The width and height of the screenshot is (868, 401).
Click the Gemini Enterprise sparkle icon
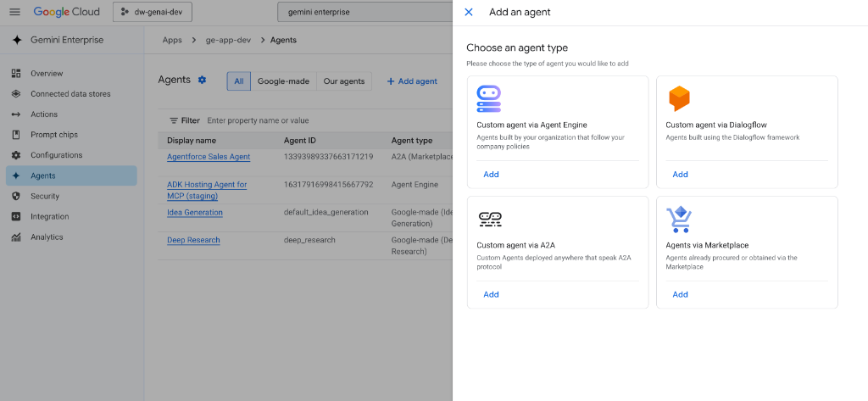tap(17, 40)
